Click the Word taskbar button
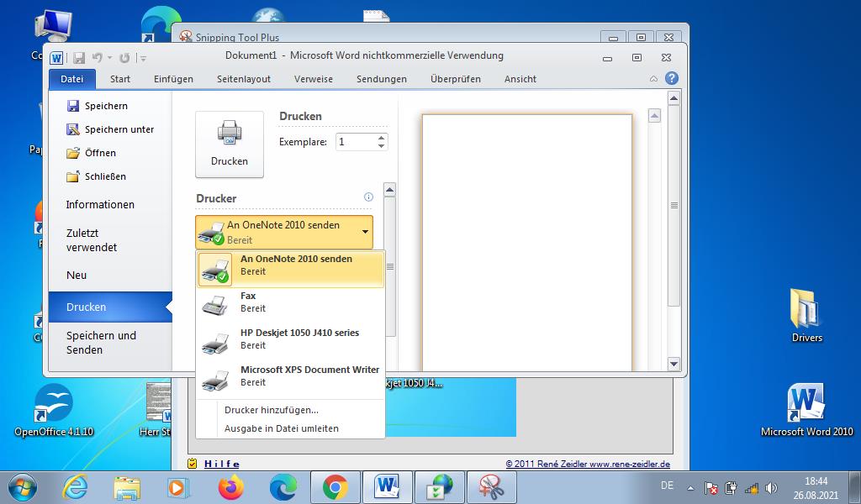This screenshot has height=504, width=861. [387, 487]
